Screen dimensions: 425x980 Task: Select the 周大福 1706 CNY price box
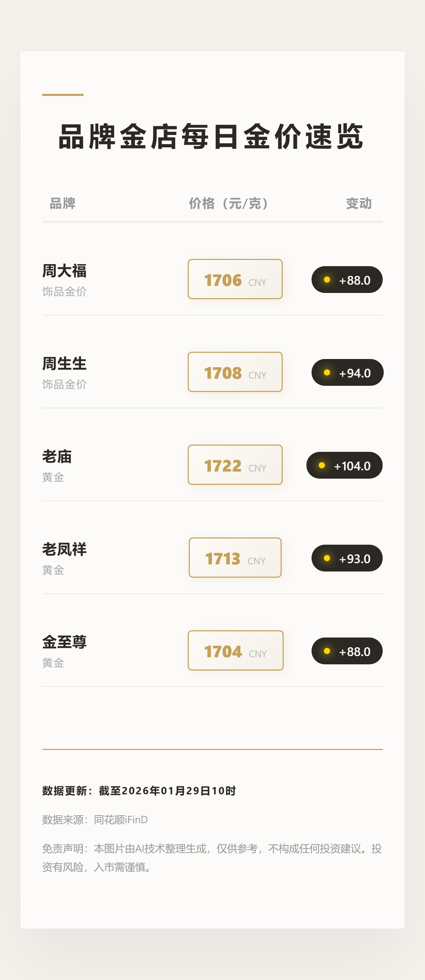click(235, 279)
